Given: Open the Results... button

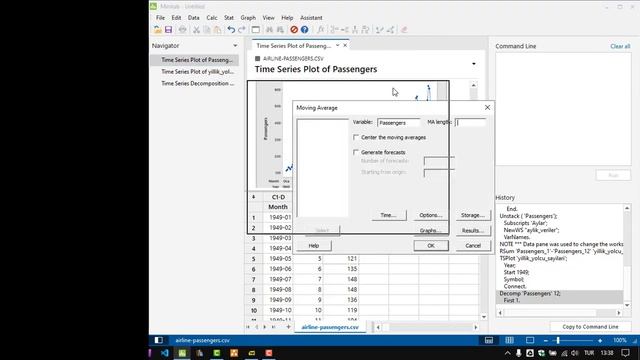Looking at the screenshot, I should click(473, 230).
